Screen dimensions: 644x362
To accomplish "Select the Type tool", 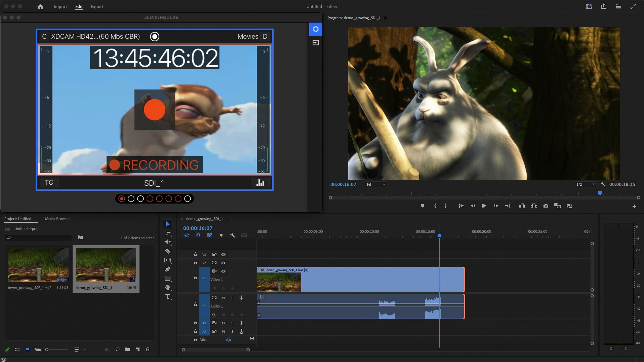I will 167,296.
